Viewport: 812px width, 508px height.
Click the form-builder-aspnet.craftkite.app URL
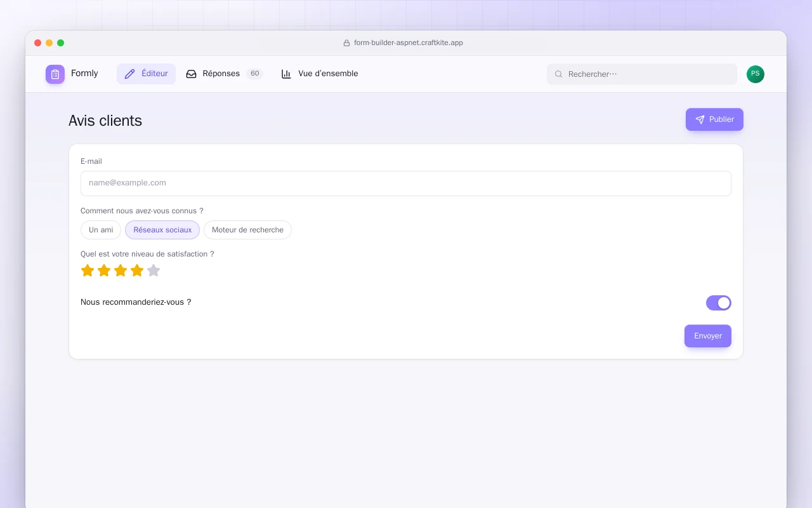409,43
